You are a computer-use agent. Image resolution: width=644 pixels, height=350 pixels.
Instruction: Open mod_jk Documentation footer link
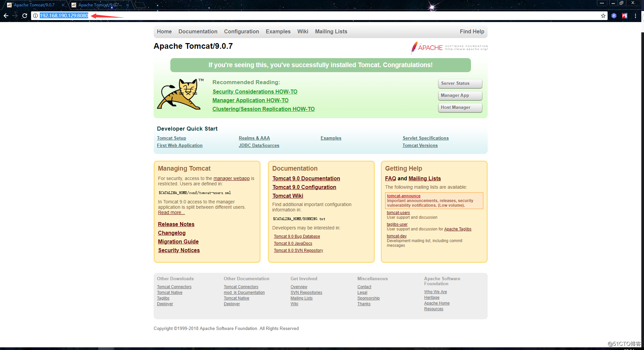(244, 293)
